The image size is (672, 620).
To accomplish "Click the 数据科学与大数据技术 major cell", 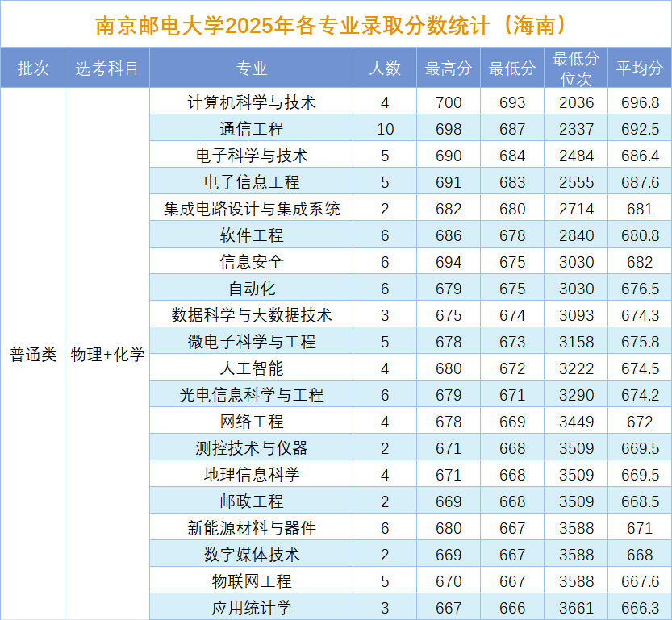I will (251, 314).
